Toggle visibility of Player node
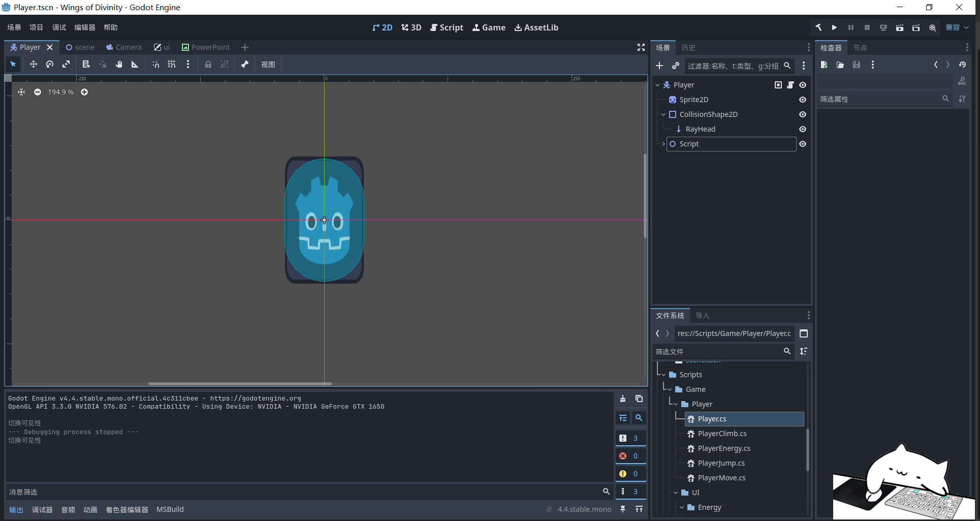The width and height of the screenshot is (980, 521). (x=803, y=85)
